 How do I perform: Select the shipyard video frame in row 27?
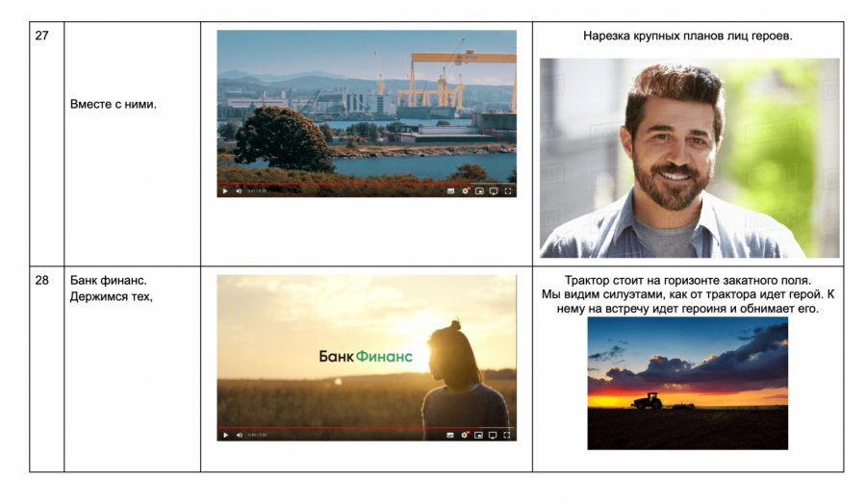point(367,113)
